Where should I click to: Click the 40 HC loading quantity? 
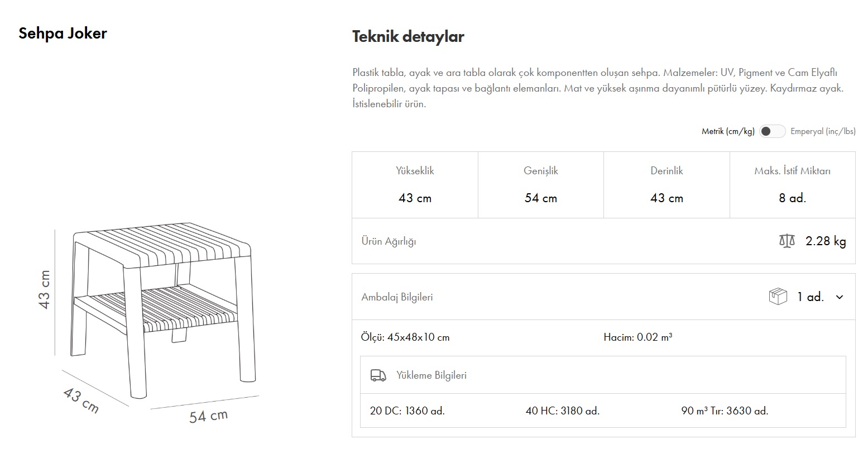tap(562, 411)
